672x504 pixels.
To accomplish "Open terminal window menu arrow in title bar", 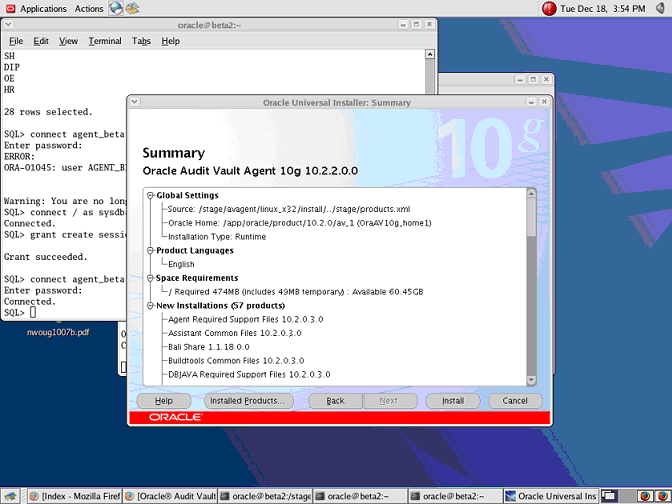I will [x=9, y=25].
